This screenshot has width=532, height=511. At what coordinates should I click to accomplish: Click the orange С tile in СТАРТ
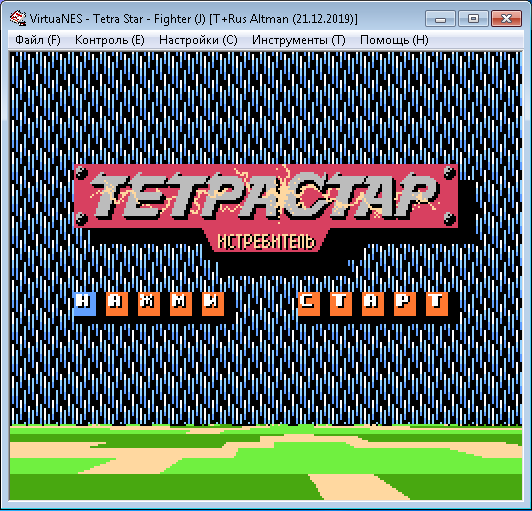click(x=308, y=304)
